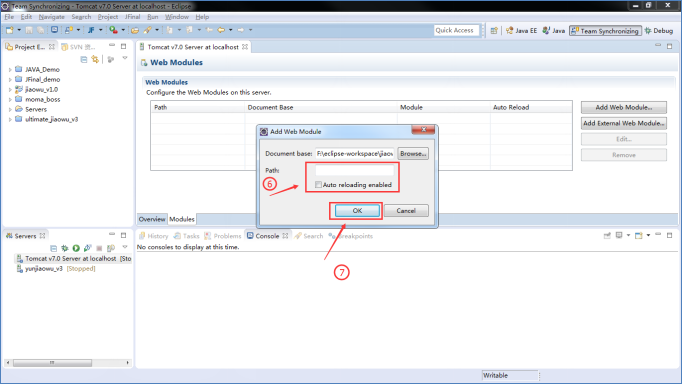Switch to the Java perspective
683x385 pixels.
click(x=554, y=30)
